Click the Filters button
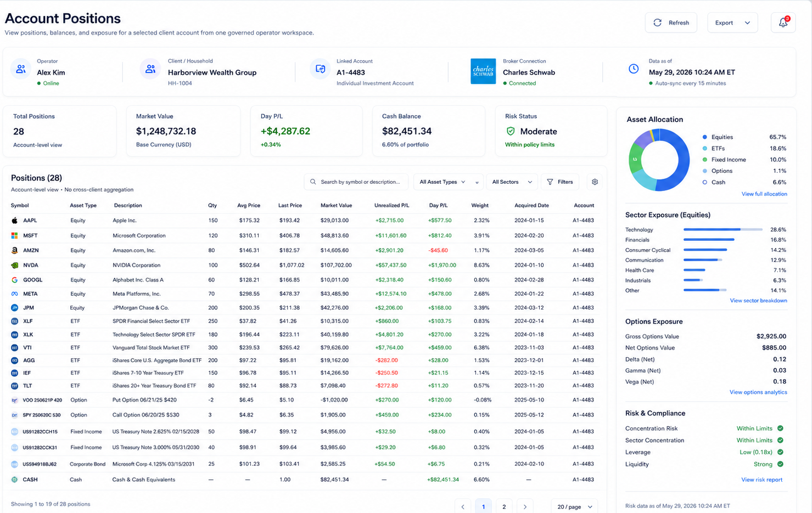The image size is (812, 513). (560, 182)
